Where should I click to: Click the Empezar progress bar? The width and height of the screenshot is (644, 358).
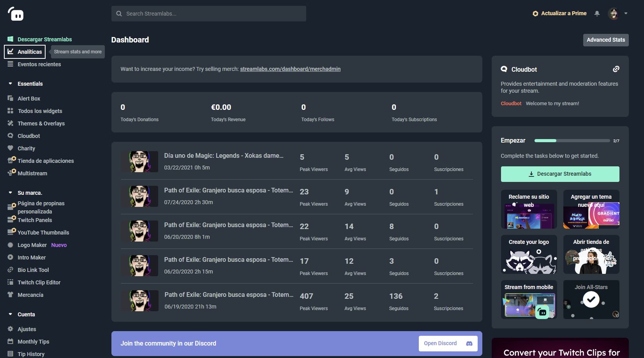572,141
